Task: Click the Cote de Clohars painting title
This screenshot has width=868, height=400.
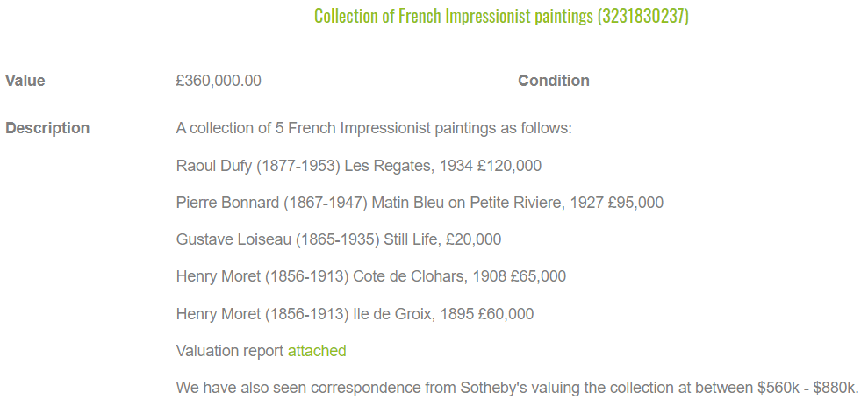Action: click(409, 276)
